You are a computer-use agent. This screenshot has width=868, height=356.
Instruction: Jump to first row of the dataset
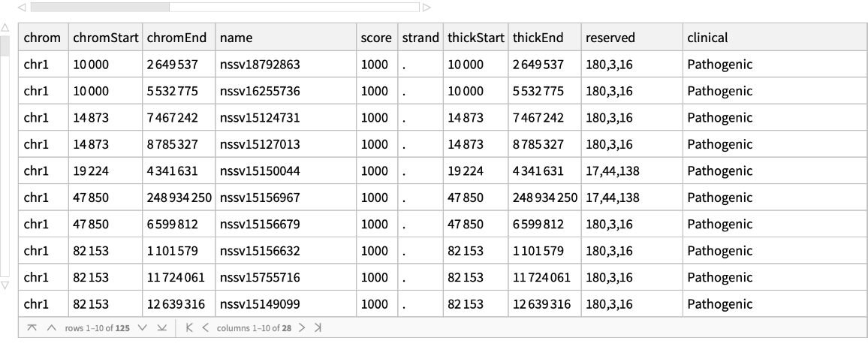32,328
